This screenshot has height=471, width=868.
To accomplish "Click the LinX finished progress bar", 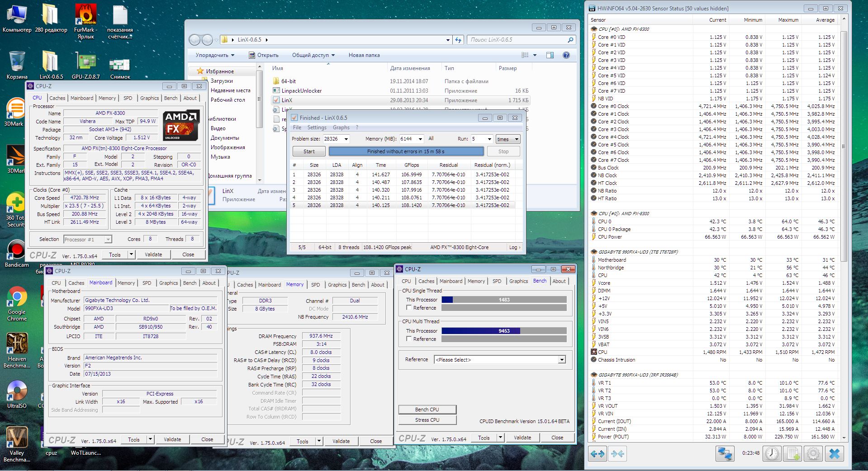I will [x=406, y=151].
